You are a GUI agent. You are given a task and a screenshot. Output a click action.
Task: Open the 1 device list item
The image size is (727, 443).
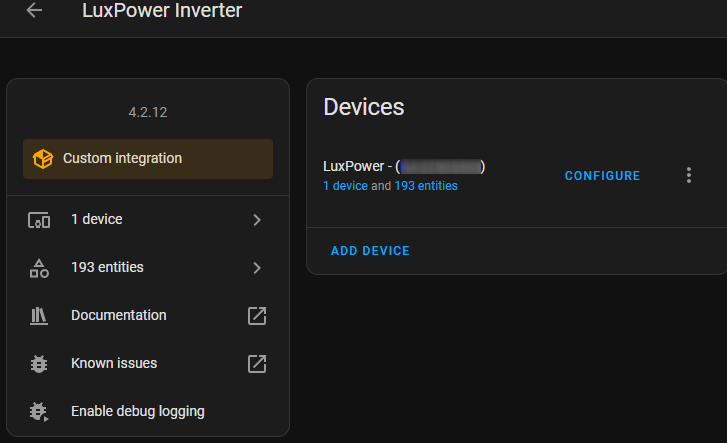click(x=148, y=220)
